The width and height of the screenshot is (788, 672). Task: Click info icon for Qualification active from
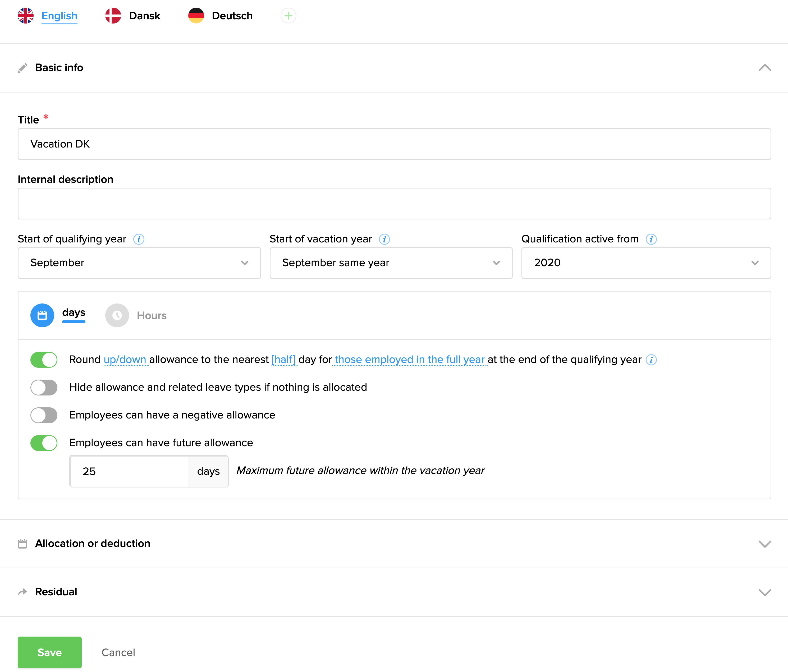click(651, 239)
